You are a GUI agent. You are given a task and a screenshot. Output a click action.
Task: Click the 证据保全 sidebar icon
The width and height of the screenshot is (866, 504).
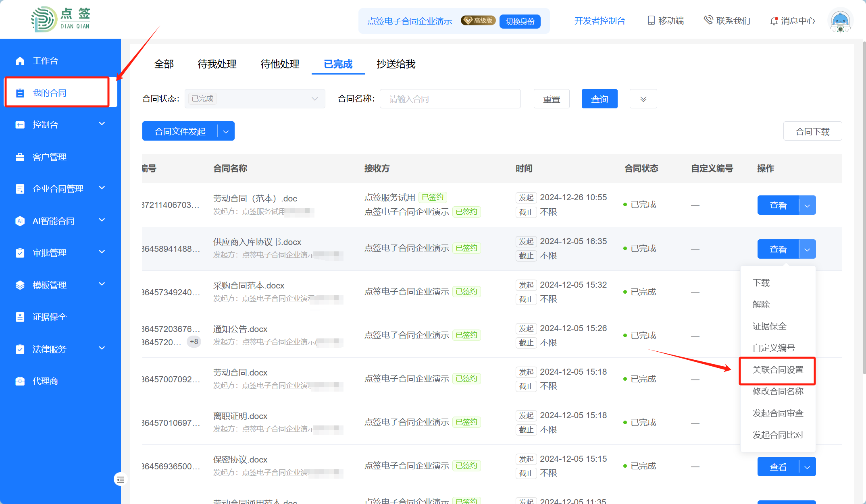click(x=20, y=317)
